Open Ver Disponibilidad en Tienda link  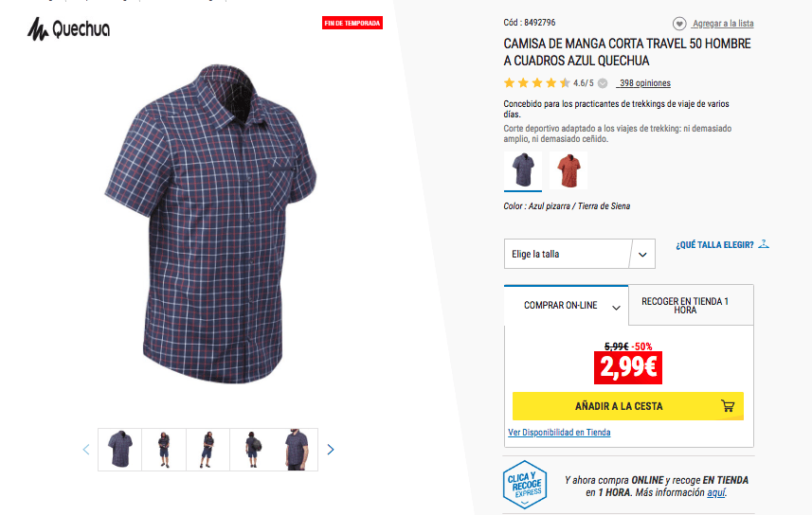coord(559,433)
